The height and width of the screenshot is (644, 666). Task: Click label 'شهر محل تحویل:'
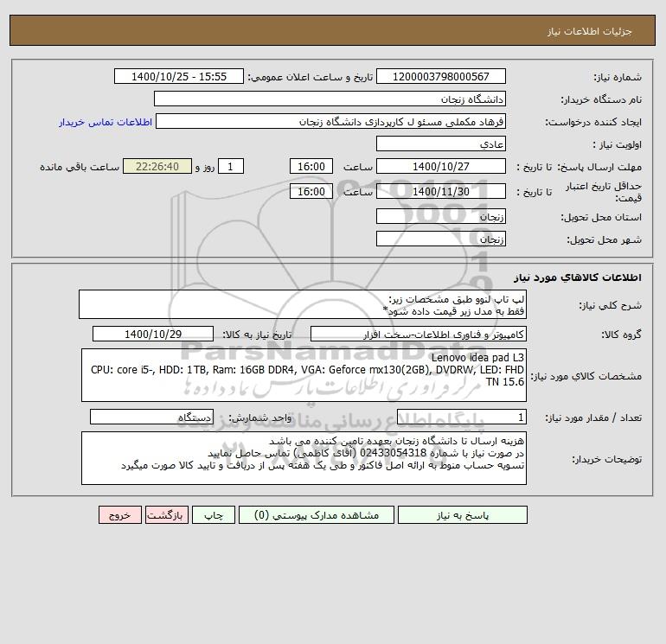[604, 239]
